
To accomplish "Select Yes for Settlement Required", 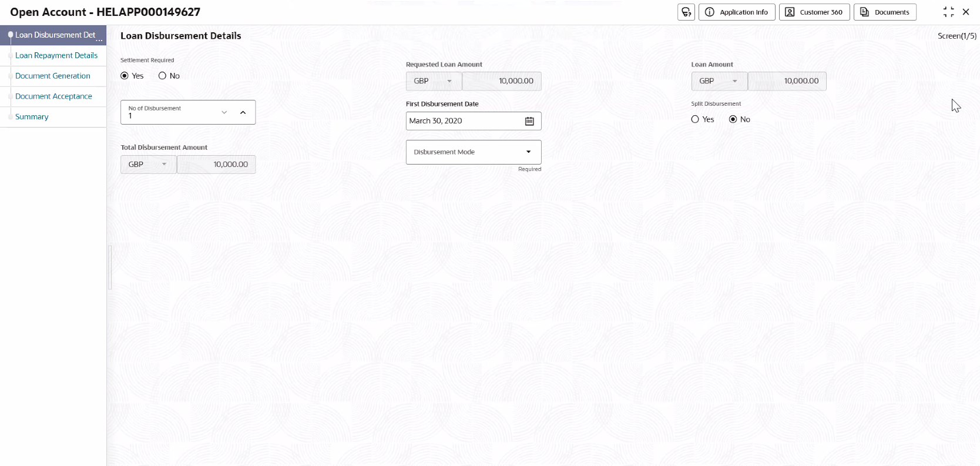I will (125, 76).
